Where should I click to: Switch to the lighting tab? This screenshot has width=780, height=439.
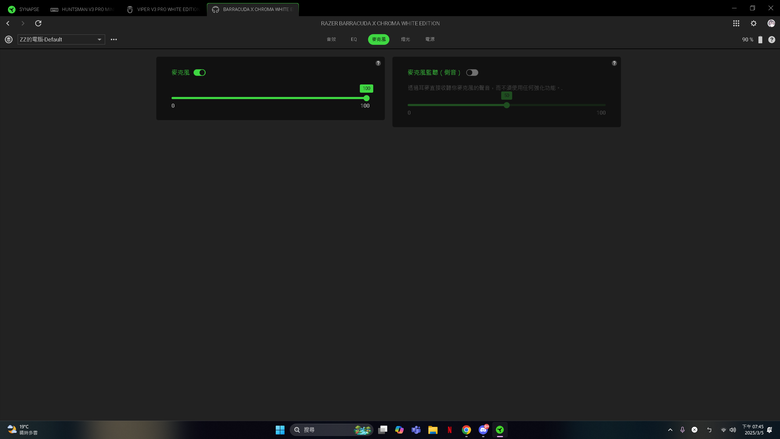pyautogui.click(x=405, y=39)
